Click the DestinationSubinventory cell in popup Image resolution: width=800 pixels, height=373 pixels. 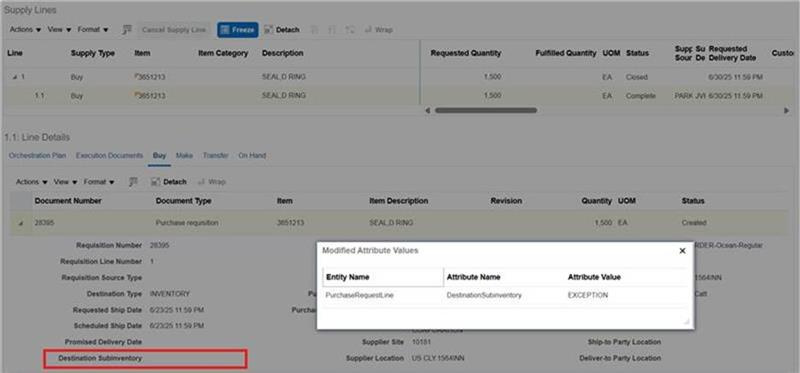point(484,295)
